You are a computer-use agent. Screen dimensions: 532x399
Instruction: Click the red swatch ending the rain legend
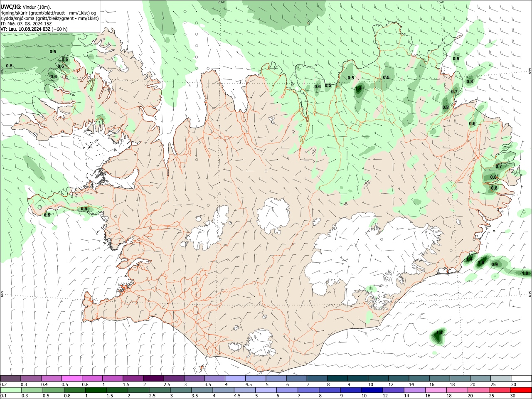[520, 390]
